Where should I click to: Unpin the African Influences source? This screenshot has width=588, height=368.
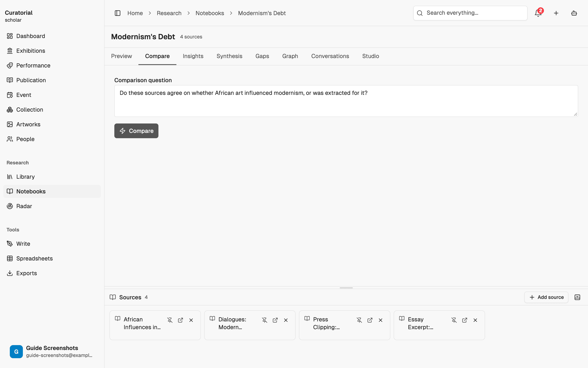(x=170, y=320)
